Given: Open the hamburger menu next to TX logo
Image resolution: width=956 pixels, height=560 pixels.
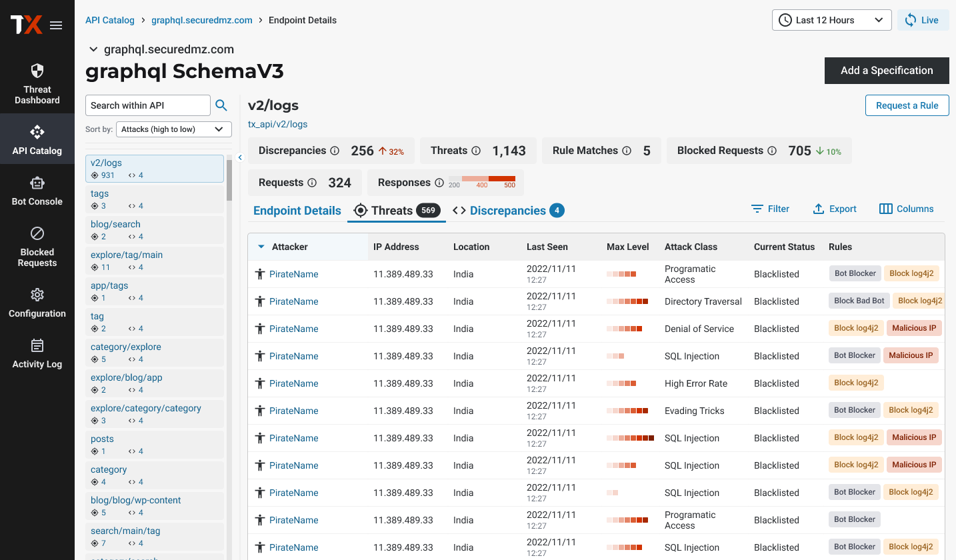Looking at the screenshot, I should tap(56, 25).
